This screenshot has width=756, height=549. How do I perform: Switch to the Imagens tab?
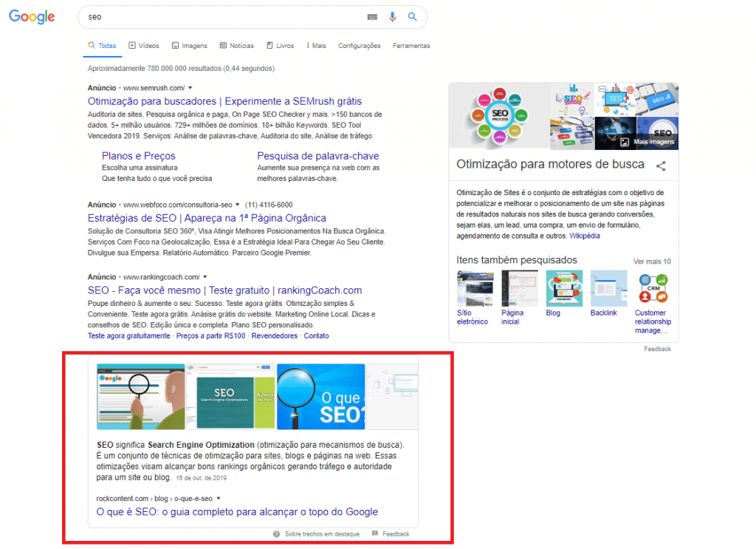coord(190,46)
